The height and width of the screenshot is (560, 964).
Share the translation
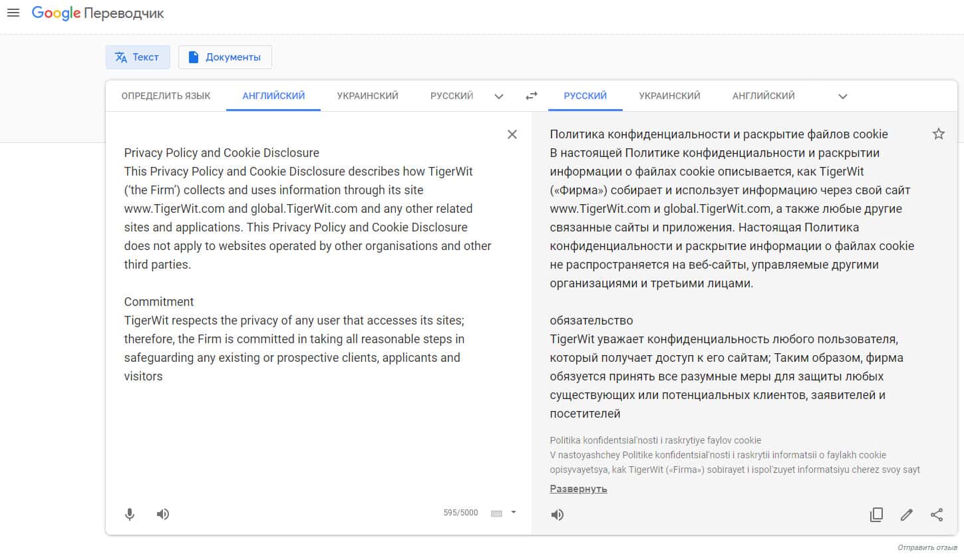937,515
